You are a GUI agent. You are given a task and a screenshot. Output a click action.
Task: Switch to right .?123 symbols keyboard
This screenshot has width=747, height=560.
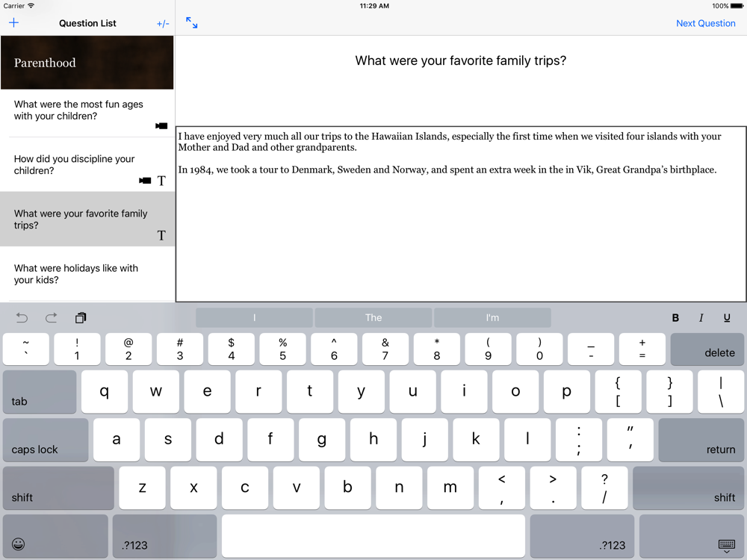click(x=582, y=536)
